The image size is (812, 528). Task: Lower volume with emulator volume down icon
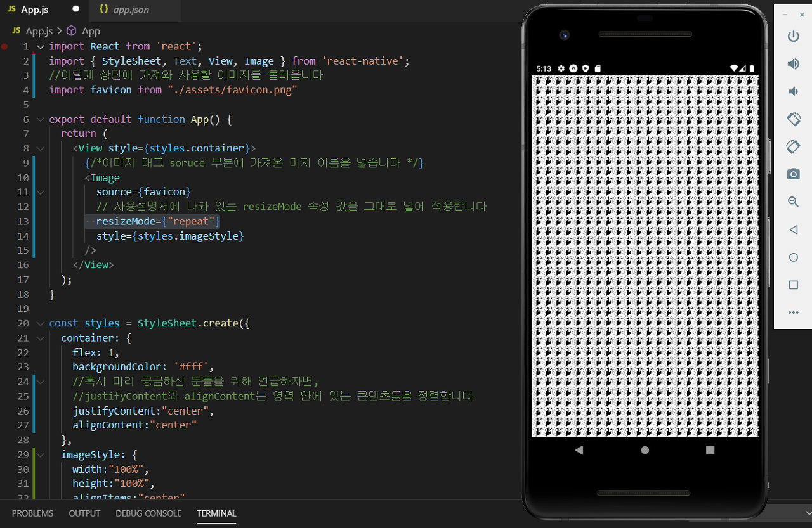(793, 92)
